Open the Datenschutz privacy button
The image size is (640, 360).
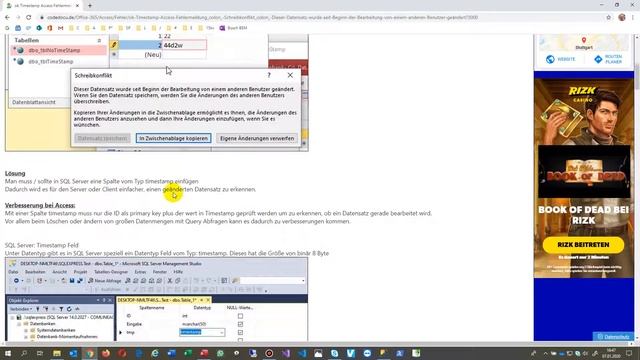click(x=613, y=337)
